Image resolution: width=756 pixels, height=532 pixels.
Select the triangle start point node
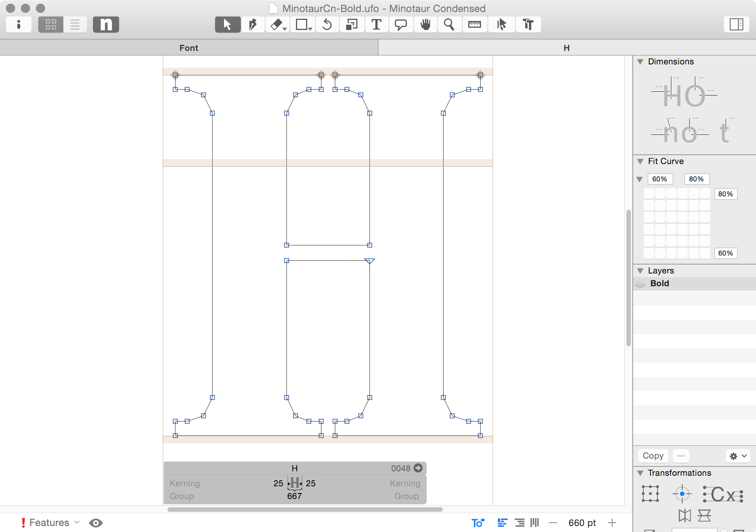click(x=369, y=261)
